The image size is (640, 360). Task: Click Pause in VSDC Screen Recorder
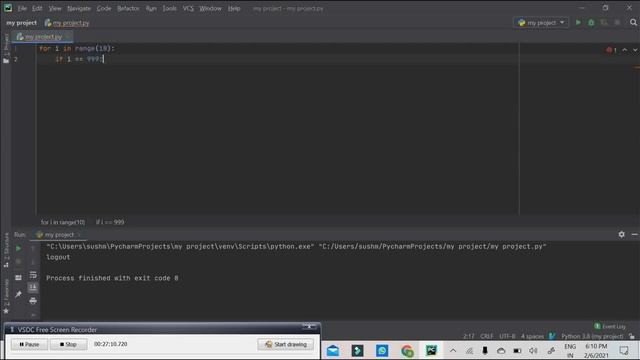[29, 344]
